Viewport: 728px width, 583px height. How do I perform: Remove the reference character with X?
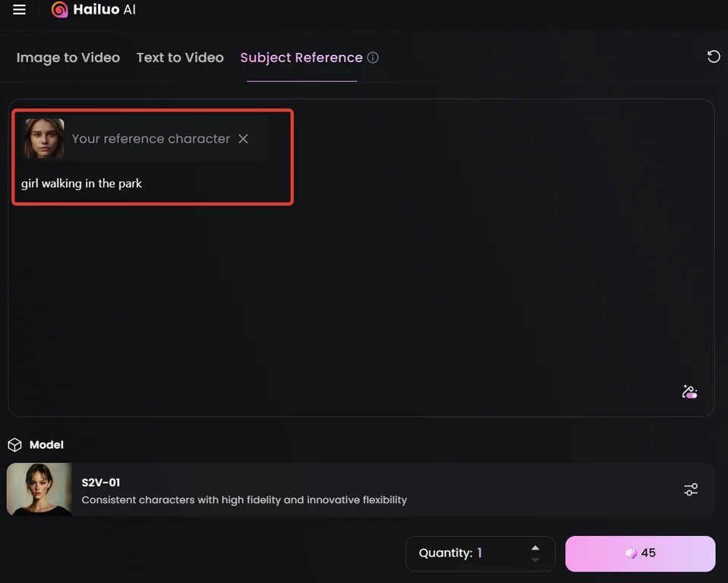[243, 139]
